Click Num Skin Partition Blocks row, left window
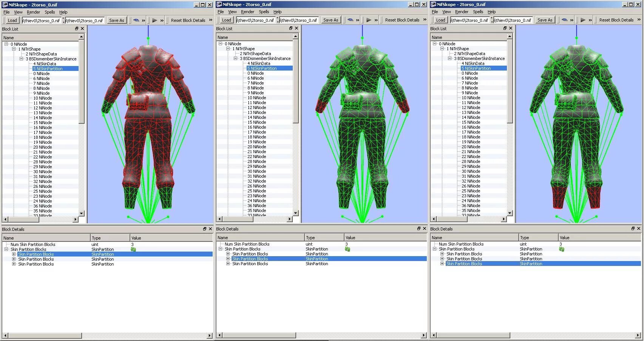Image resolution: width=644 pixels, height=341 pixels. (108, 244)
